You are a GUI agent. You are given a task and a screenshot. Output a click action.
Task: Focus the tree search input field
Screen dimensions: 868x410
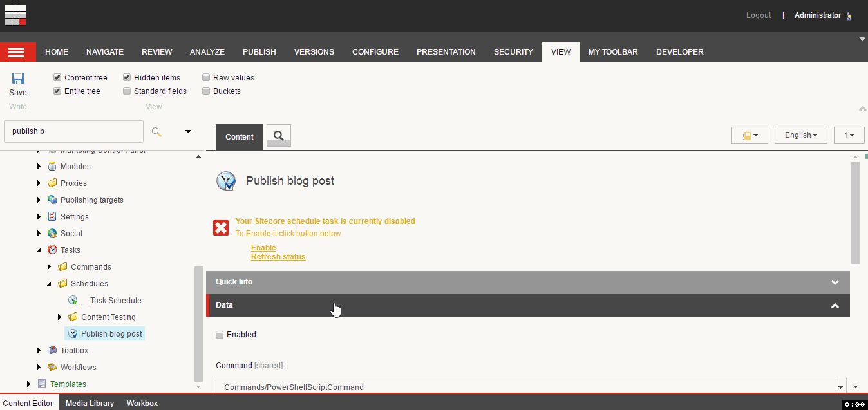click(73, 131)
